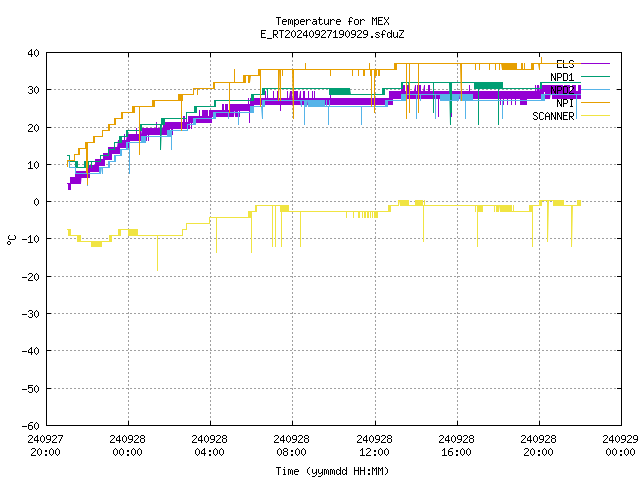
Task: Click the y-axis tick label -20
Action: pyautogui.click(x=31, y=277)
